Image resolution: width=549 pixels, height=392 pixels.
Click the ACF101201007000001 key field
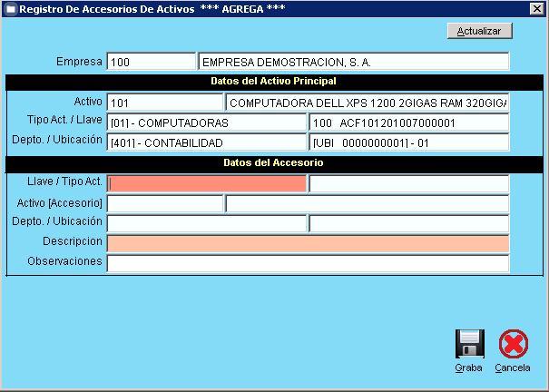408,122
